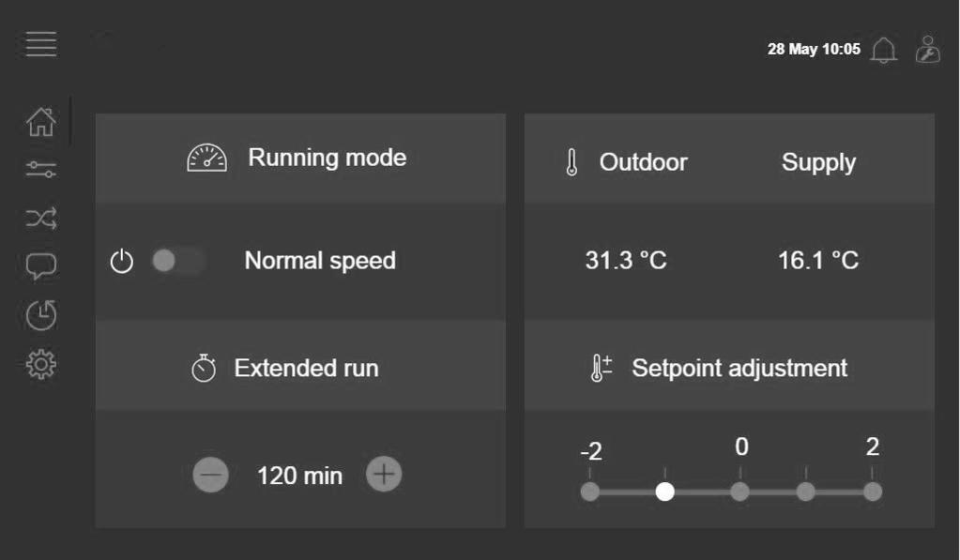This screenshot has height=560, width=960.
Task: Open the hamburger menu
Action: tap(41, 44)
